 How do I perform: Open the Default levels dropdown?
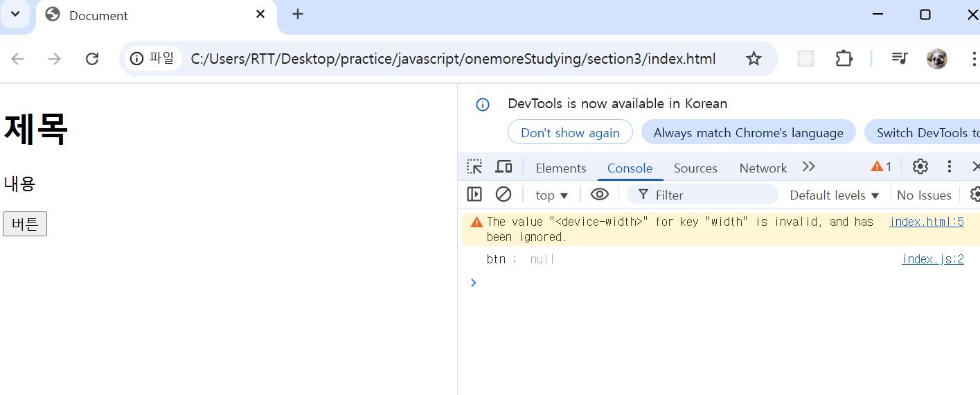835,195
